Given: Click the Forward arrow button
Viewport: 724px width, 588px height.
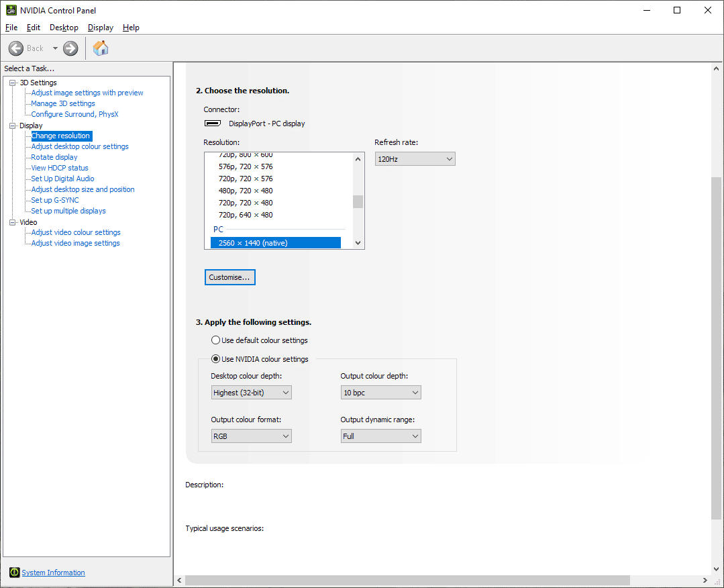Looking at the screenshot, I should click(x=70, y=48).
